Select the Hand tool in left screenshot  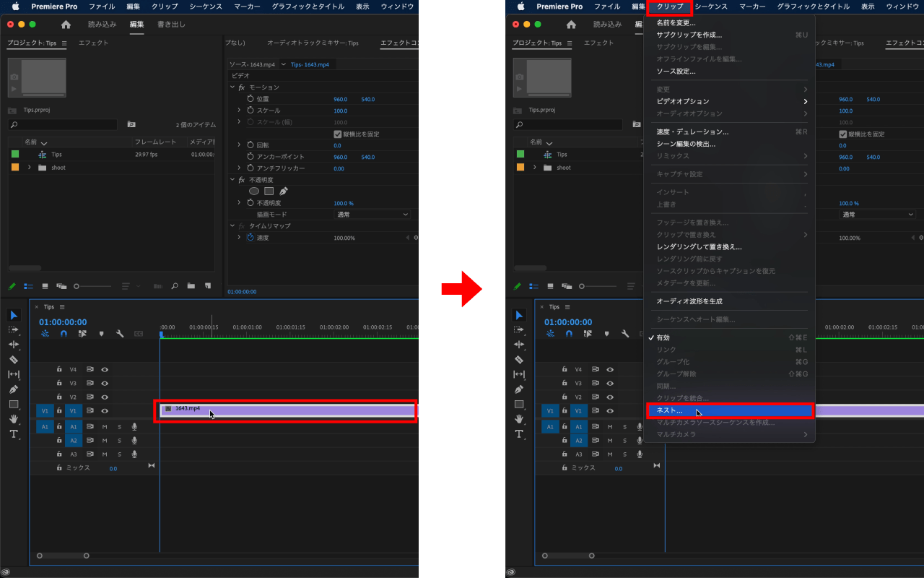tap(14, 419)
